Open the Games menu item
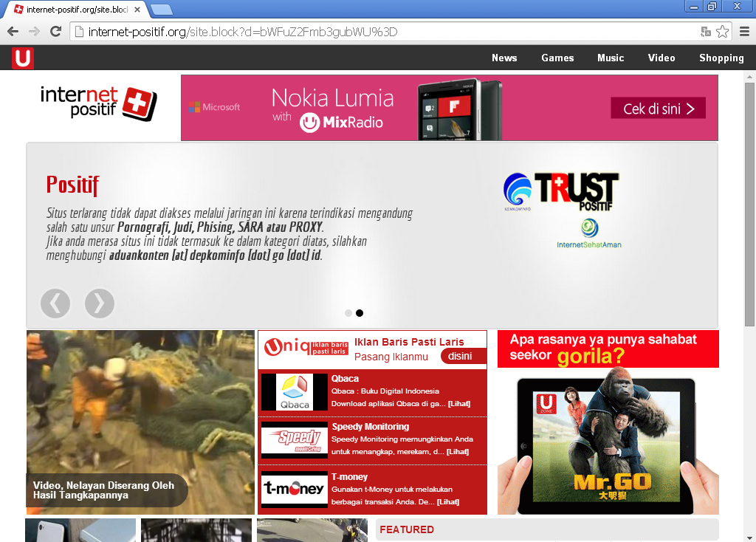Screen dimensions: 756x542 [557, 58]
